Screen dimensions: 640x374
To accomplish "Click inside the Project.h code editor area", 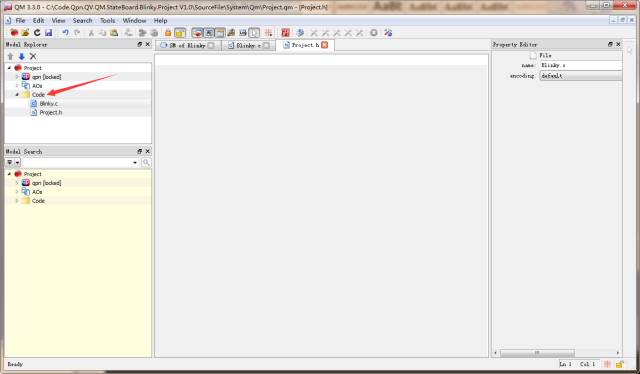I will (x=321, y=205).
